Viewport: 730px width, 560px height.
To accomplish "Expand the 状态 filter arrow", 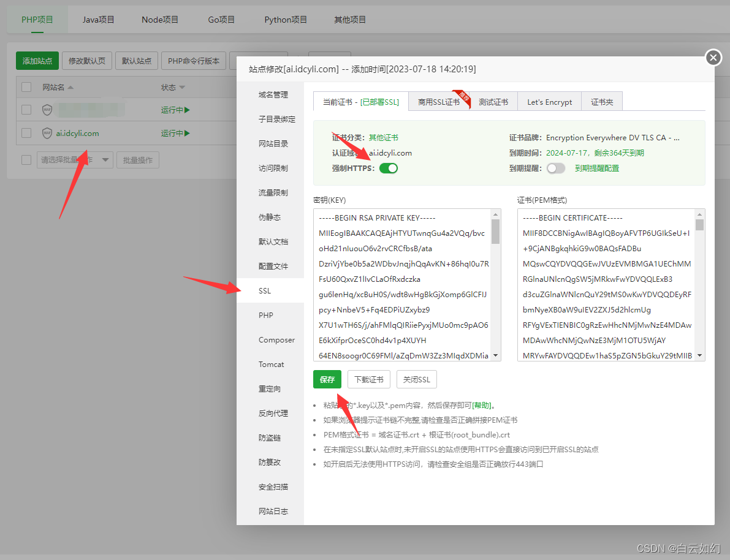I will click(182, 88).
